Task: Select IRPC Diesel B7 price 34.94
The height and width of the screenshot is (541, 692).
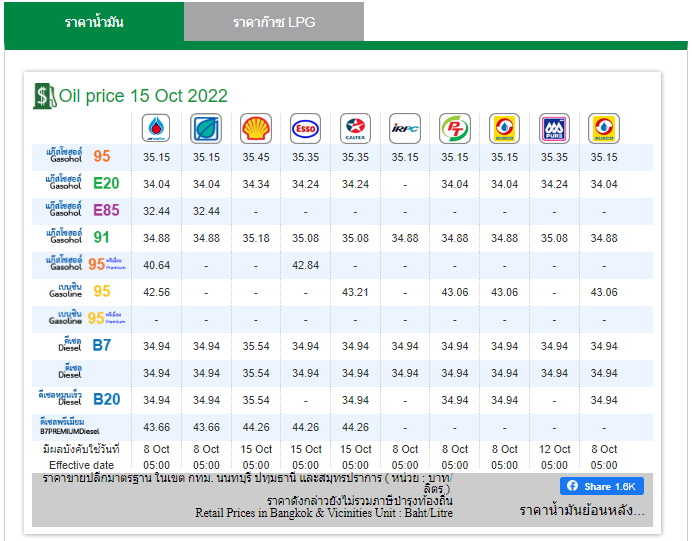Action: coord(405,346)
